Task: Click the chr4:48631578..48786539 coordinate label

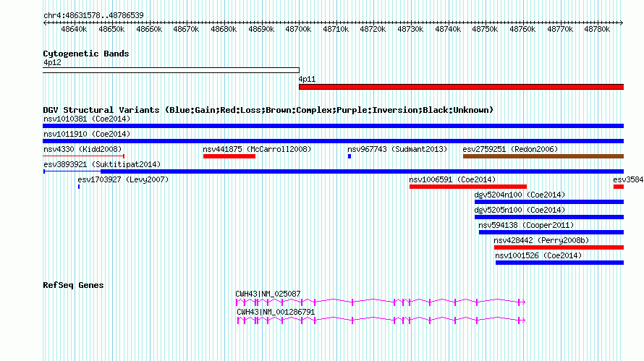Action: click(93, 16)
